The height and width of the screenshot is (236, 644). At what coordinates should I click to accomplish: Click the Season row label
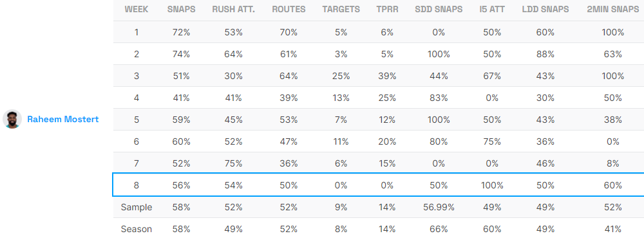(x=137, y=229)
